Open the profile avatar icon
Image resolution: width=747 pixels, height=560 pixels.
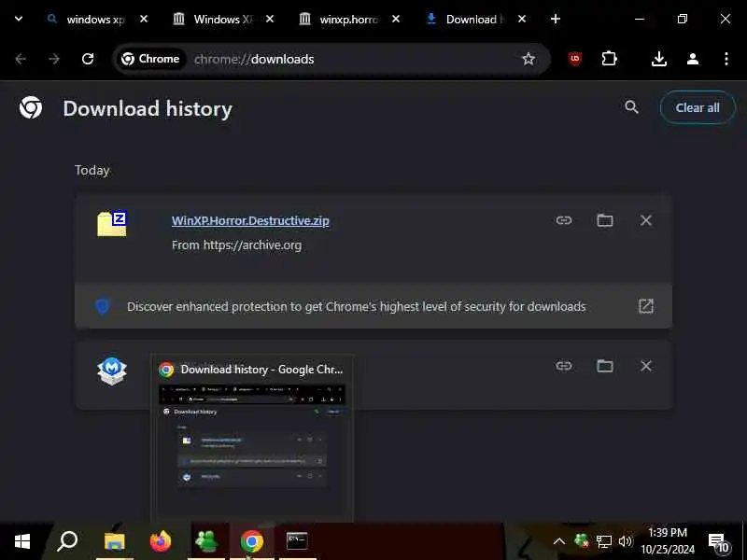[x=693, y=59]
